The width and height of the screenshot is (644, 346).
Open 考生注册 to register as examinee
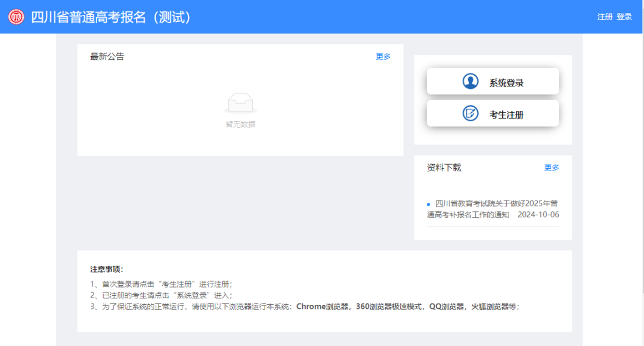click(x=493, y=112)
